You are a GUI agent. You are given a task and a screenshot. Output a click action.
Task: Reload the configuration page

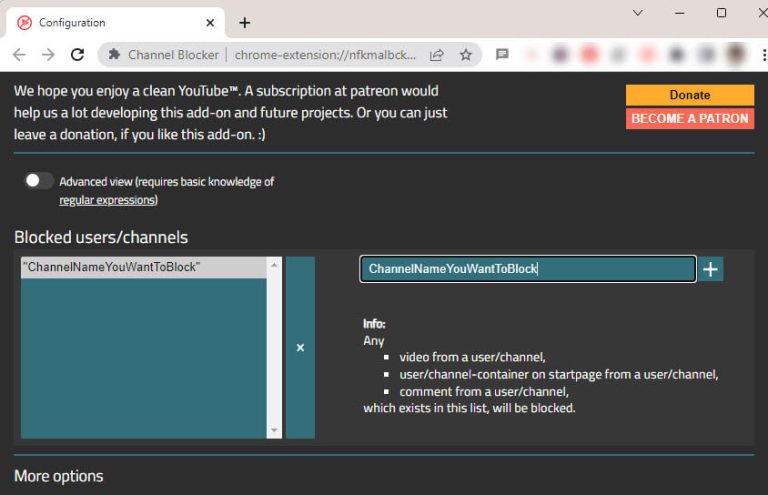(78, 55)
